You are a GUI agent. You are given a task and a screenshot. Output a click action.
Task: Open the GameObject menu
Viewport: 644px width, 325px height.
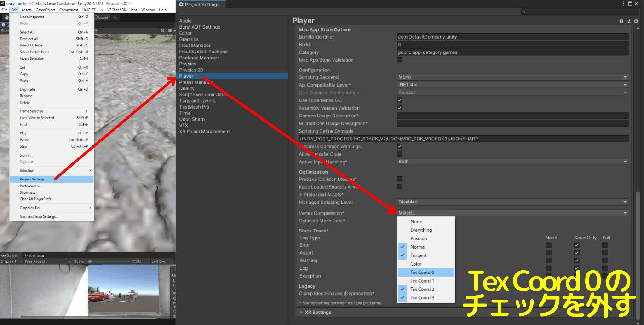tap(46, 10)
